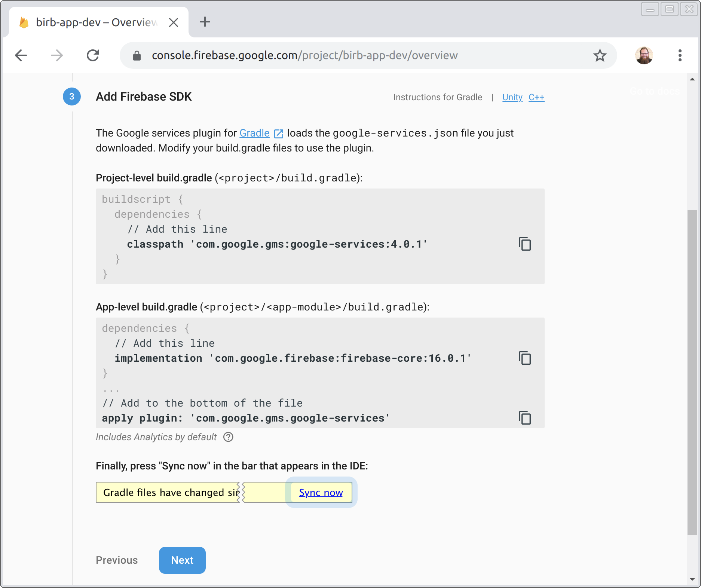View site security via the padlock icon
This screenshot has height=588, width=701.
point(137,55)
